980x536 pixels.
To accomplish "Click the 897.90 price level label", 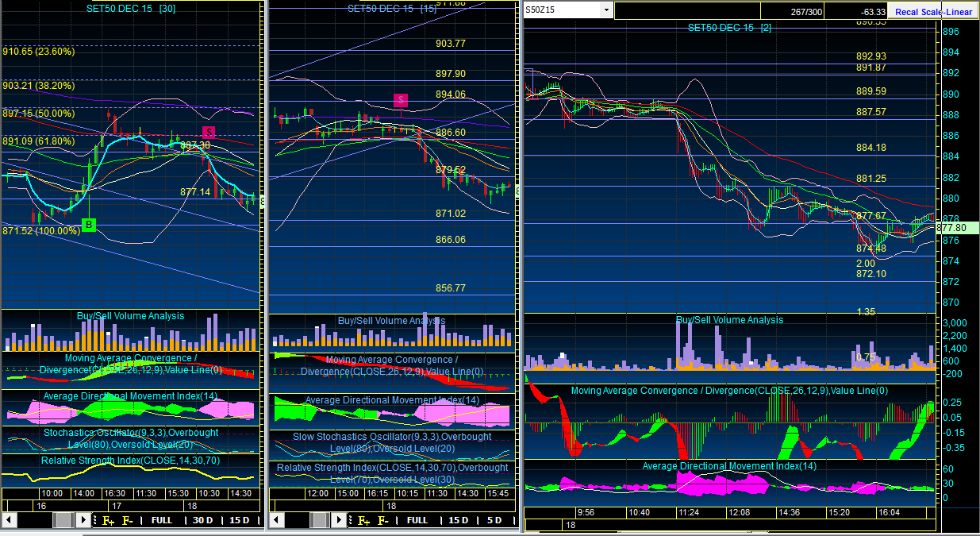I will click(x=451, y=74).
